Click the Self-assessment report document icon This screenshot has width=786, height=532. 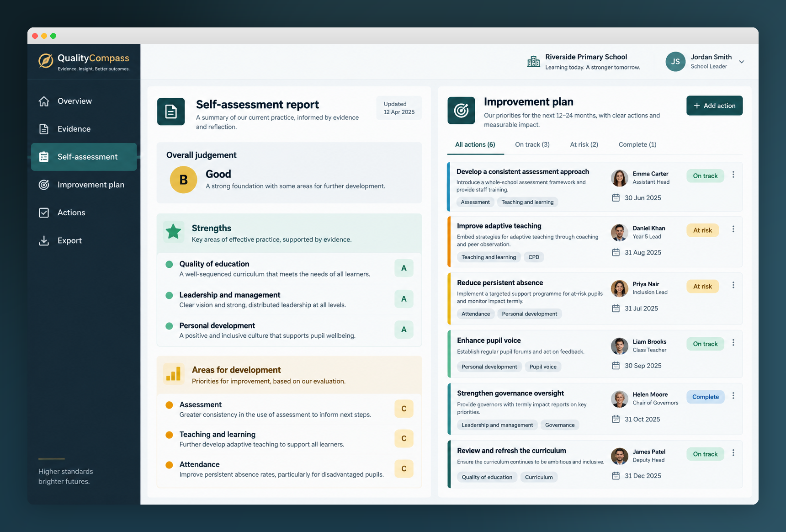click(171, 112)
